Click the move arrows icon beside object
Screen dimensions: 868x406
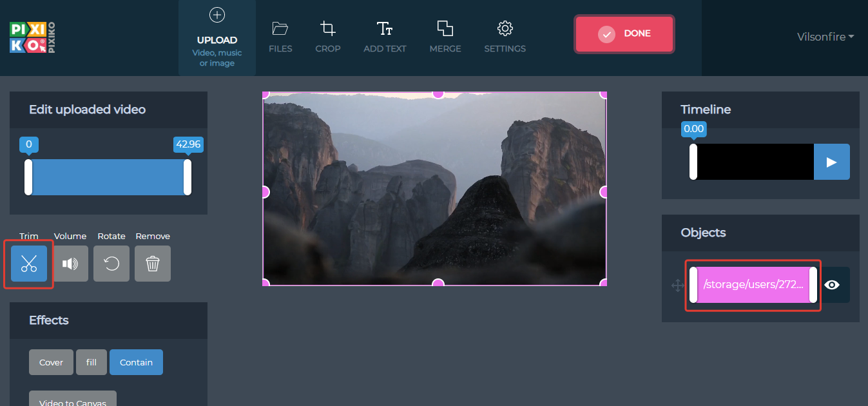677,285
